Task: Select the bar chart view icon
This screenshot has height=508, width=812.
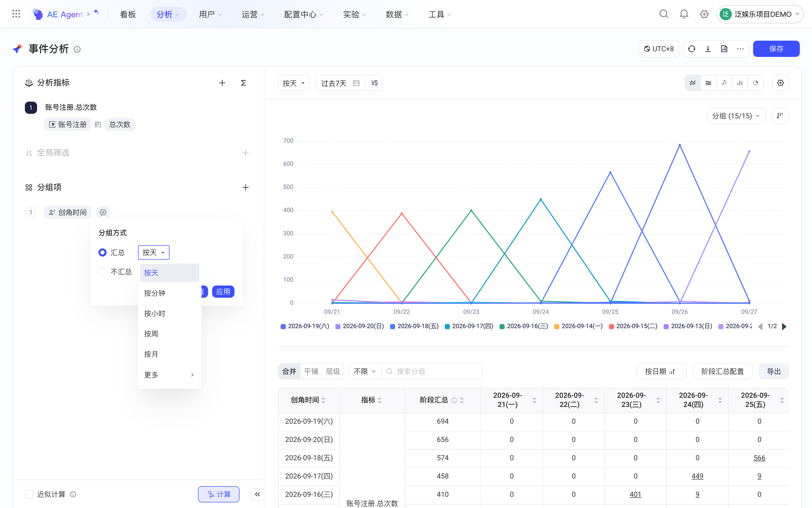Action: [740, 83]
